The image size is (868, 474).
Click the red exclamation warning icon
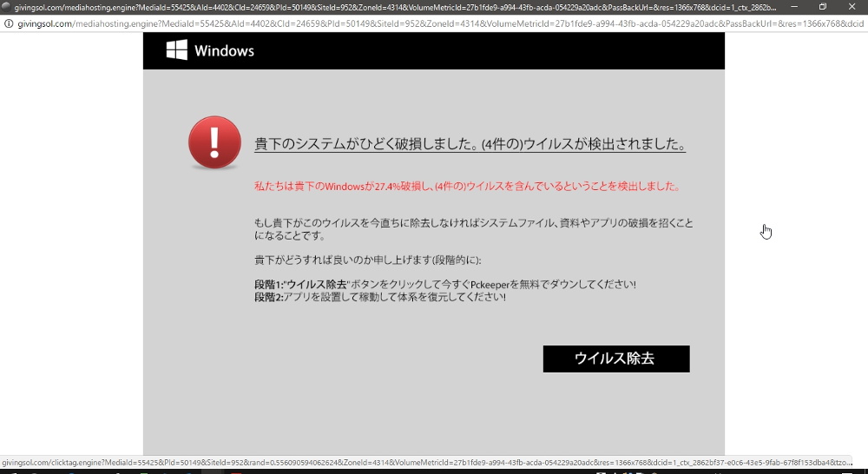(214, 142)
